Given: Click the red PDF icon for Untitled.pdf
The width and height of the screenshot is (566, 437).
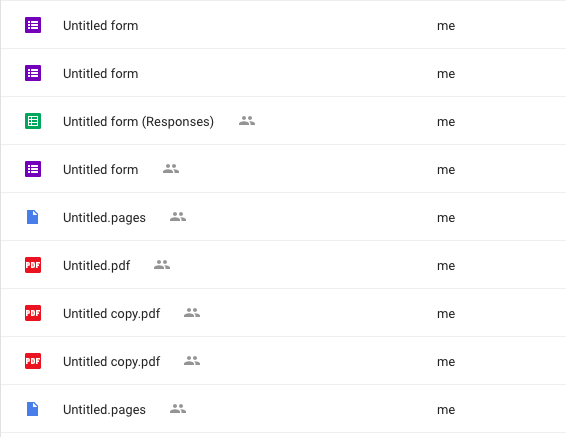Looking at the screenshot, I should coord(33,265).
